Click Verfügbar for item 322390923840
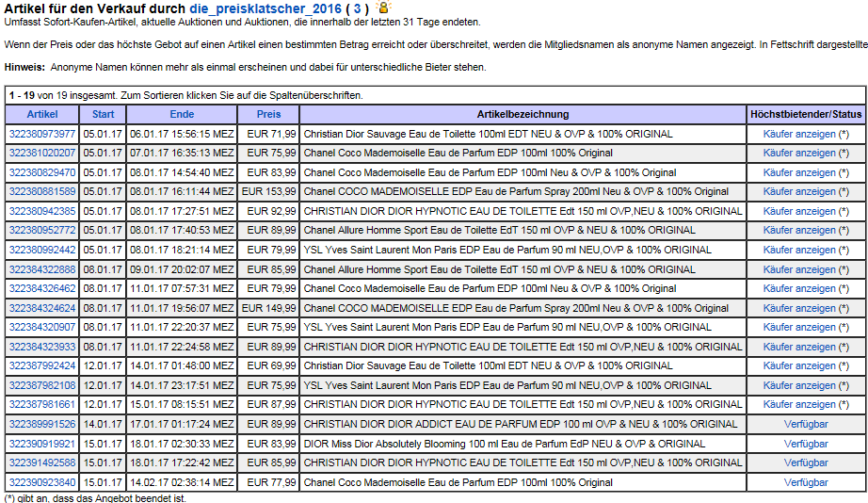 (x=806, y=482)
